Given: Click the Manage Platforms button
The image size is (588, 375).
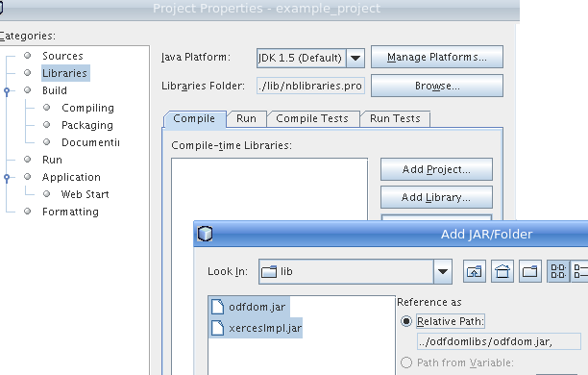Looking at the screenshot, I should click(x=437, y=57).
